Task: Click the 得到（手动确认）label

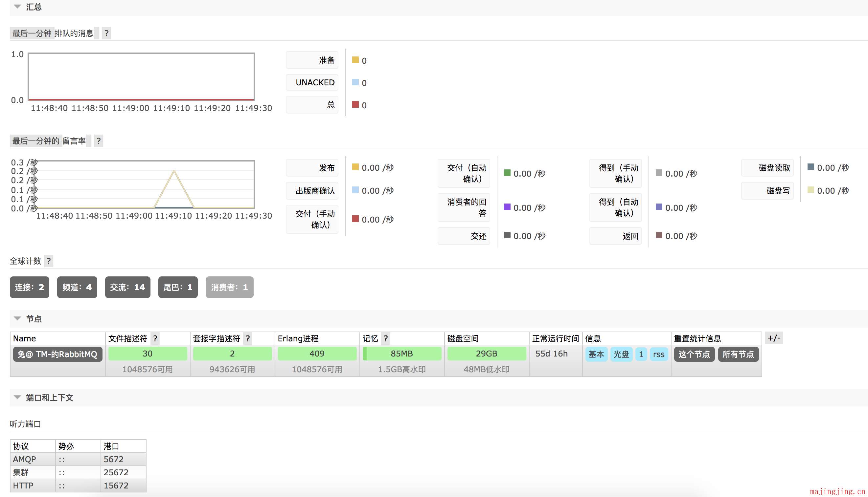Action: (x=615, y=173)
